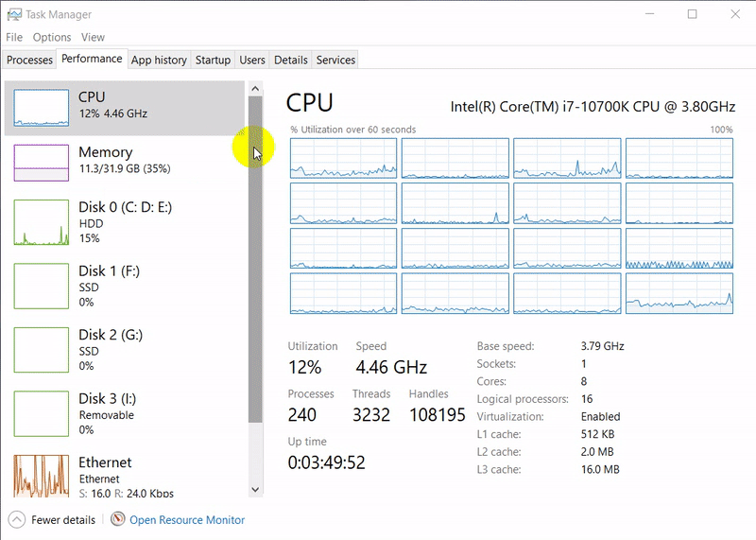Go to the Startup tab

(213, 60)
